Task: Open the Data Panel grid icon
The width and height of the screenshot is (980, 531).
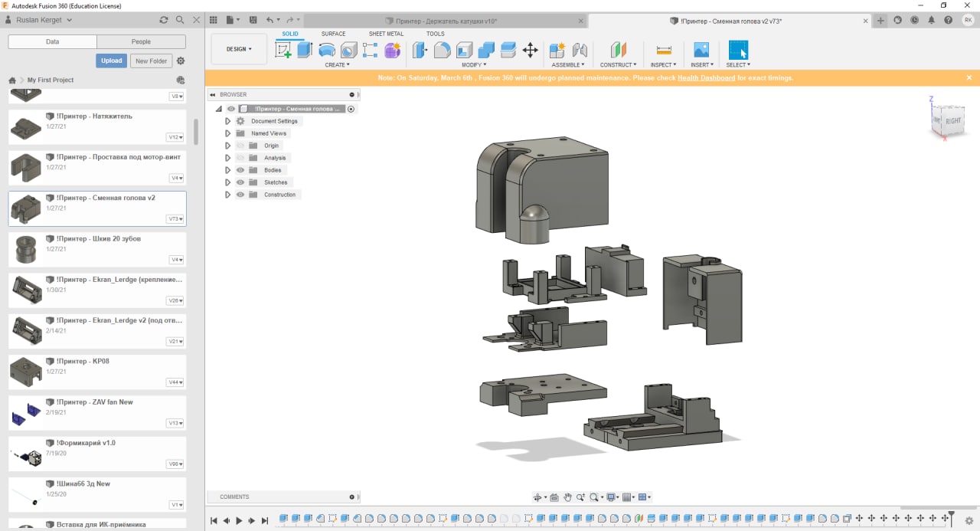Action: (214, 20)
